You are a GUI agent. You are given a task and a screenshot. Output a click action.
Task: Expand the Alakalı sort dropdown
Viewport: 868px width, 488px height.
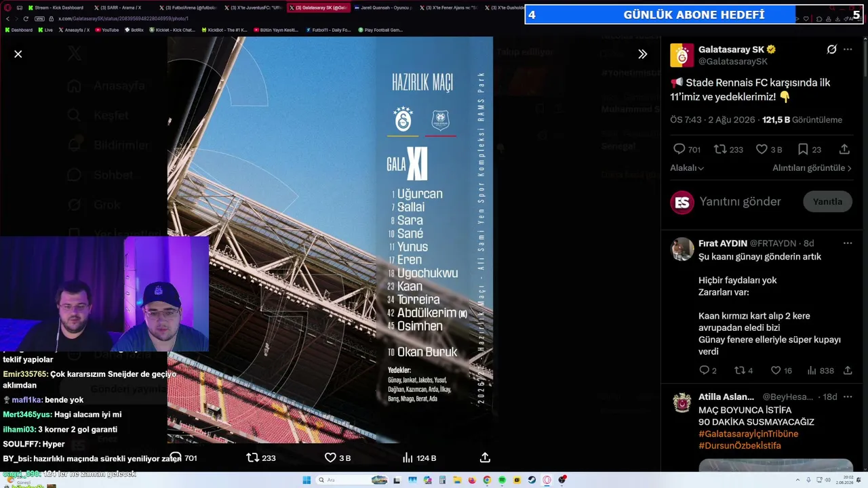click(x=687, y=168)
